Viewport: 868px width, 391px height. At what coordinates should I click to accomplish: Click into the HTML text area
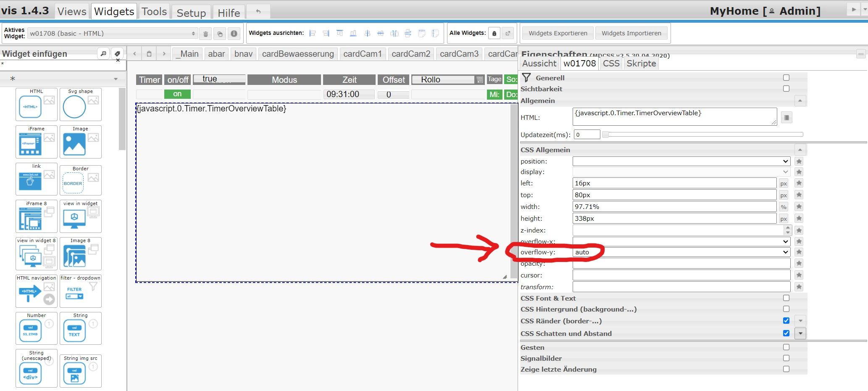pyautogui.click(x=675, y=116)
